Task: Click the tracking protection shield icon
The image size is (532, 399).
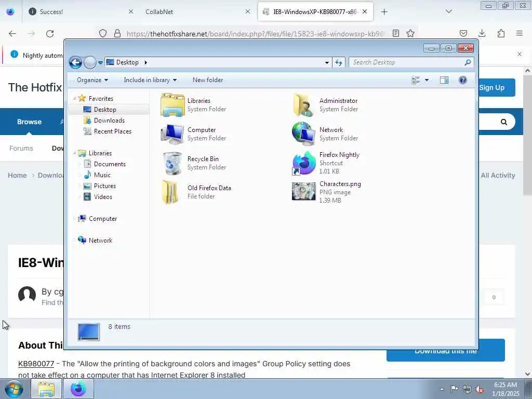Action: click(x=103, y=34)
